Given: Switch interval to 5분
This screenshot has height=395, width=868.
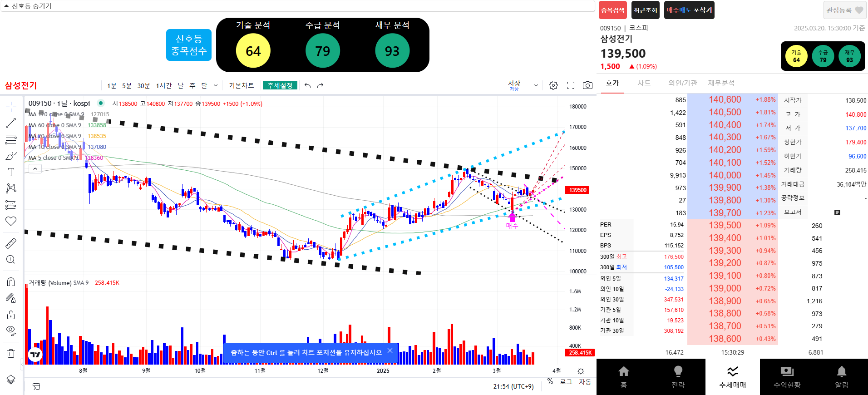Looking at the screenshot, I should coord(127,85).
